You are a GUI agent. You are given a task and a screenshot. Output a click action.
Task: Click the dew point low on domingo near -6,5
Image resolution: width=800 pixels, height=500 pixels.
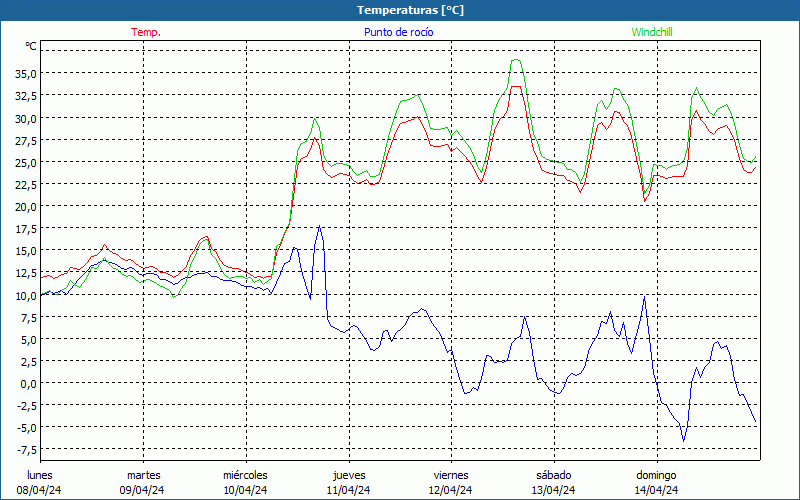[x=684, y=441]
